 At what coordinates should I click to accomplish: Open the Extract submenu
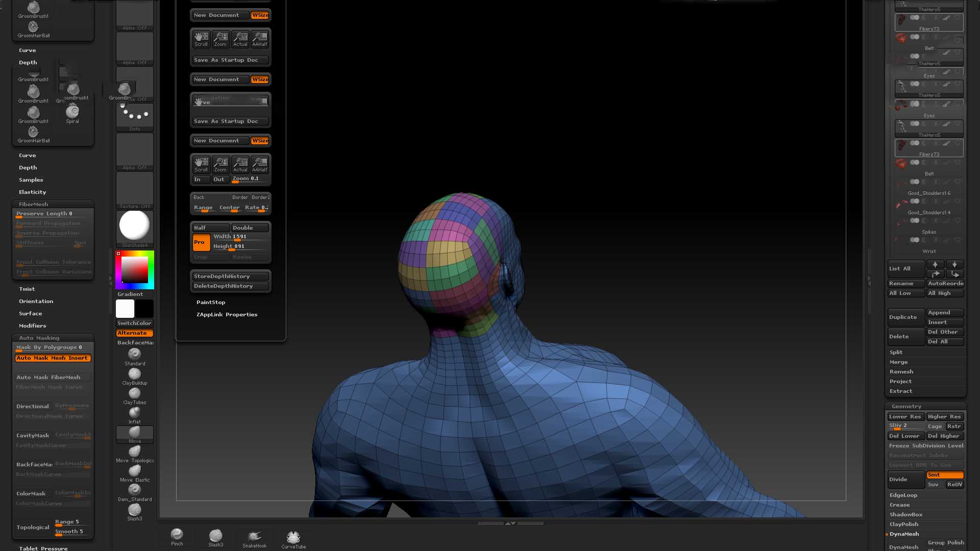[x=901, y=391]
